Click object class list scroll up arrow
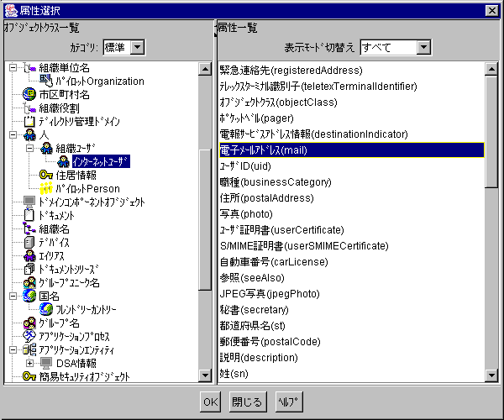This screenshot has height=420, width=504. pos(205,69)
